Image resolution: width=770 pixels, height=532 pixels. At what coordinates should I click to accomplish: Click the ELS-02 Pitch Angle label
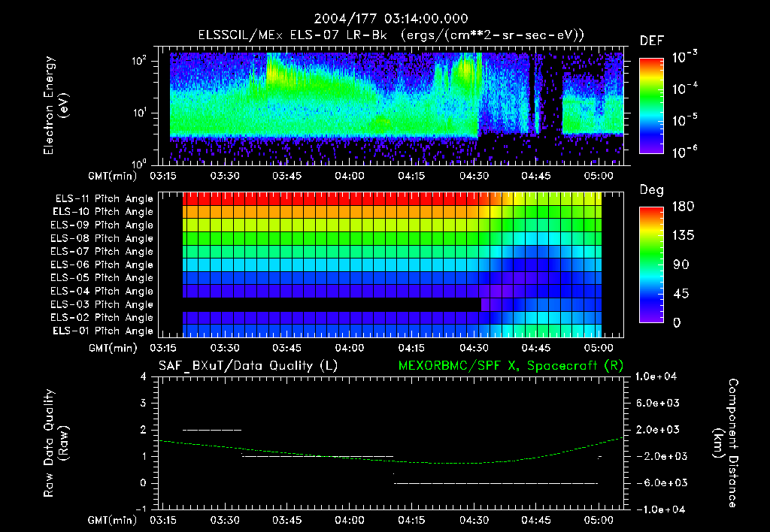tap(102, 318)
